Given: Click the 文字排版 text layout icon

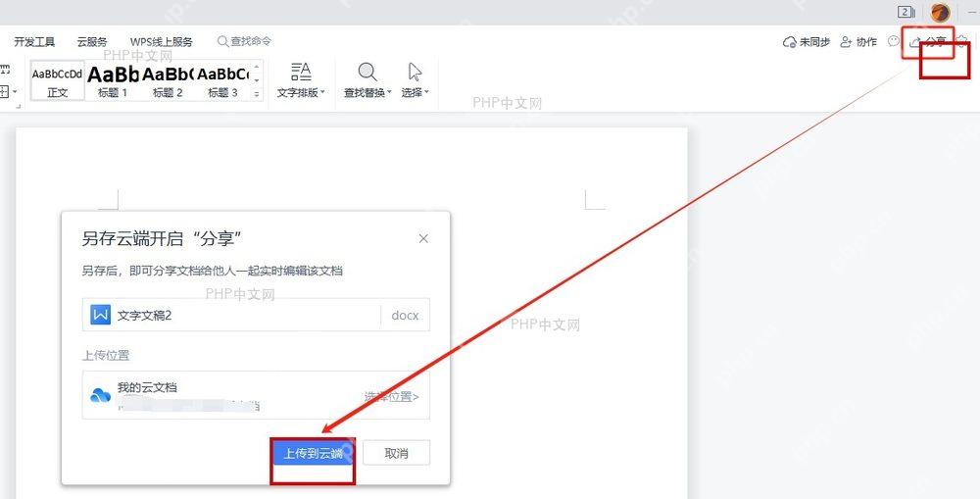Looking at the screenshot, I should [x=301, y=72].
